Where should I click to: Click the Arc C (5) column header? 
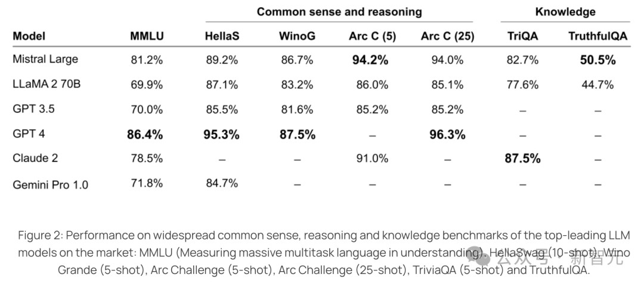(372, 36)
